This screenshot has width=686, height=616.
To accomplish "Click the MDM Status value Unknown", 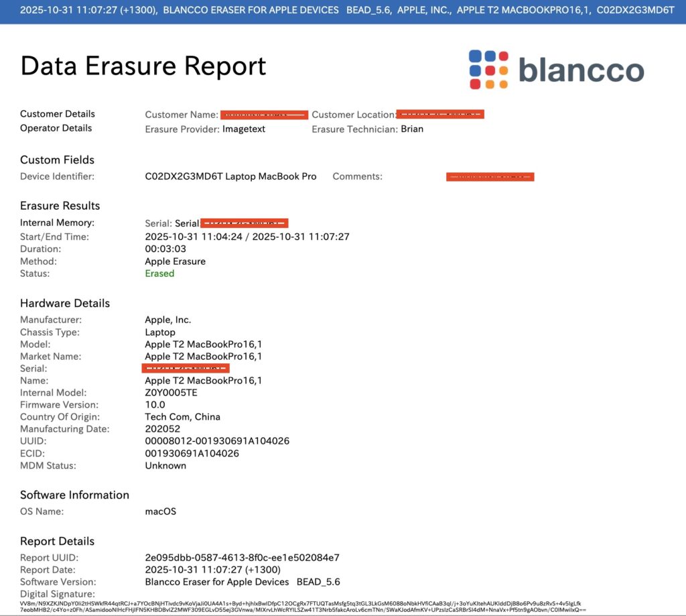I will click(165, 465).
